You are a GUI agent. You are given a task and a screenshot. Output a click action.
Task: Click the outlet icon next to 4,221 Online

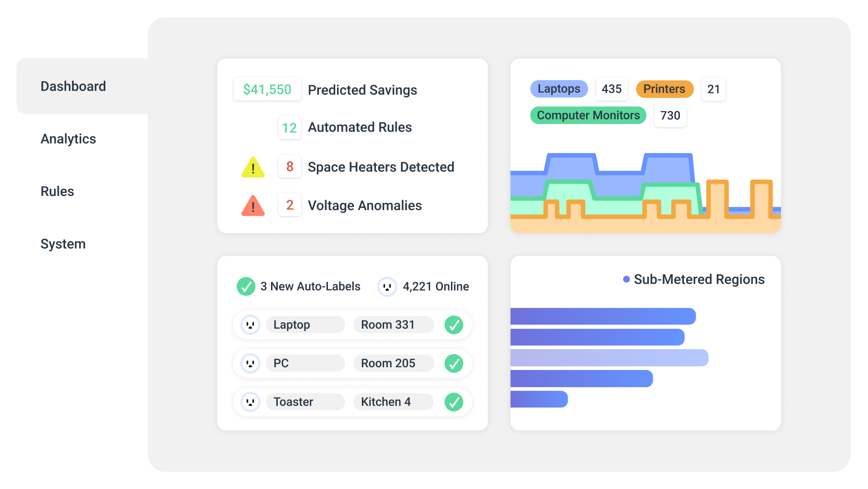coord(387,286)
